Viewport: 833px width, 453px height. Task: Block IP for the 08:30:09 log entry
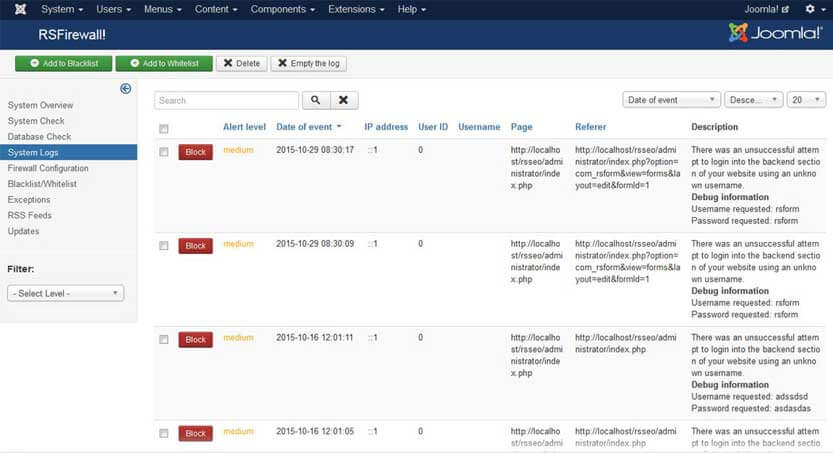point(196,246)
